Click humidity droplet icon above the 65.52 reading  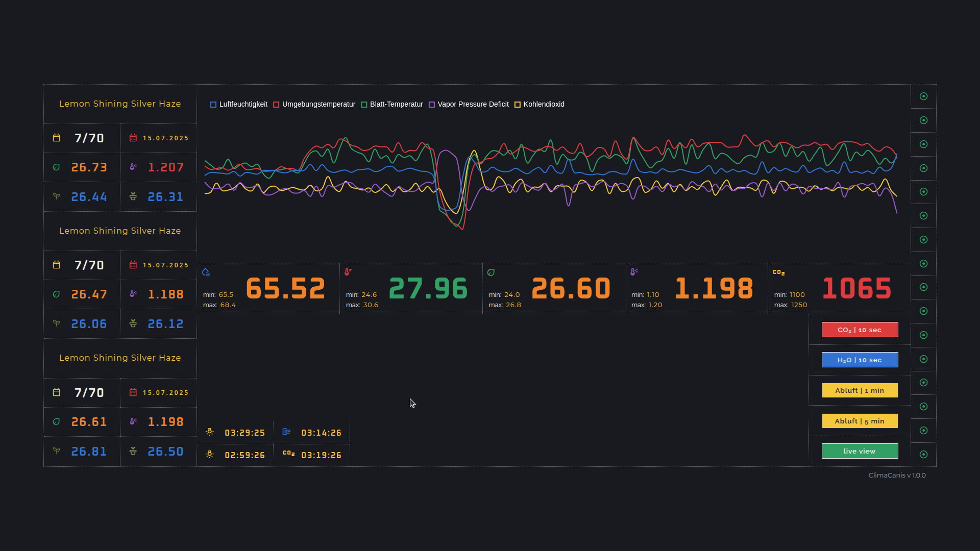[206, 272]
